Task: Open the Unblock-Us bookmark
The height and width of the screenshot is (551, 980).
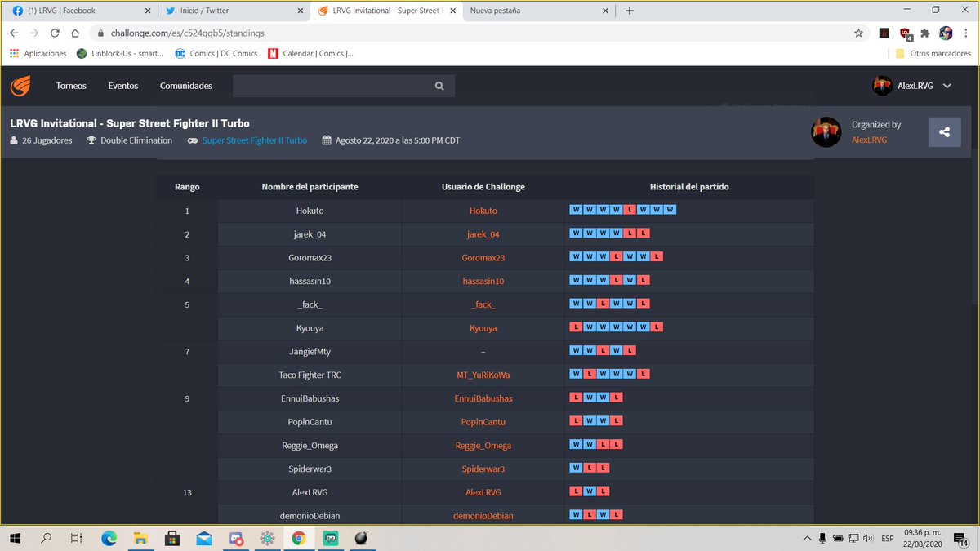Action: point(121,54)
